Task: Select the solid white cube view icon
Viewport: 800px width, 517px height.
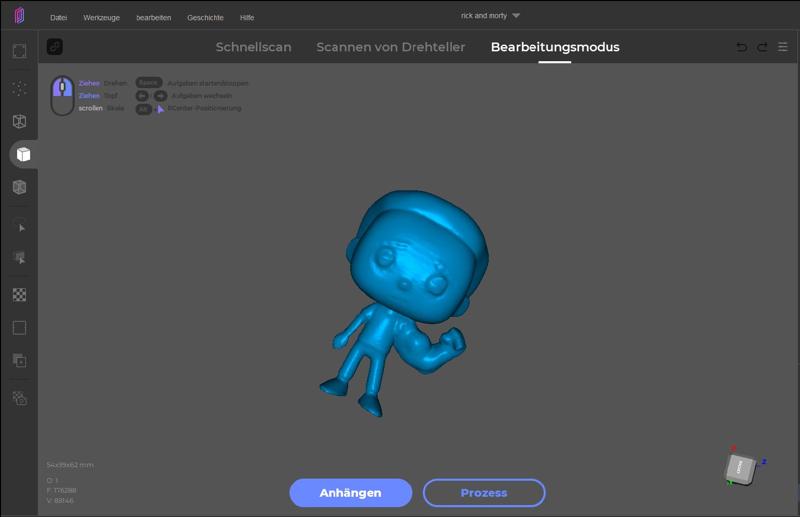Action: (23, 154)
